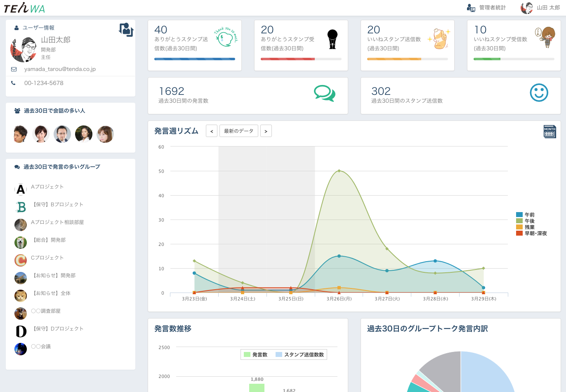Viewport: 566px width, 392px height.
Task: Open ○○会議 group icon
Action: click(21, 349)
